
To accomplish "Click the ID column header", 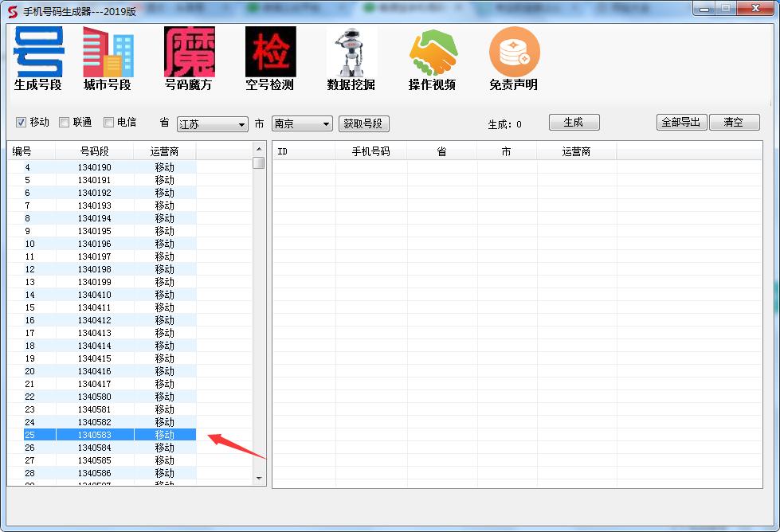I will click(304, 151).
